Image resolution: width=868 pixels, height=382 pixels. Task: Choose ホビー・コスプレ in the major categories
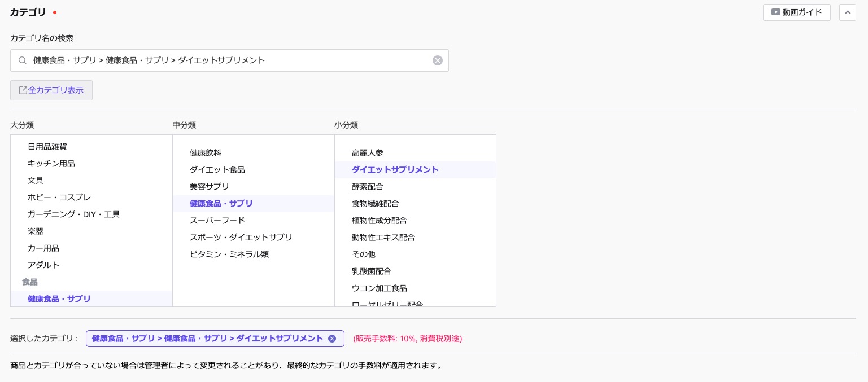coord(59,197)
